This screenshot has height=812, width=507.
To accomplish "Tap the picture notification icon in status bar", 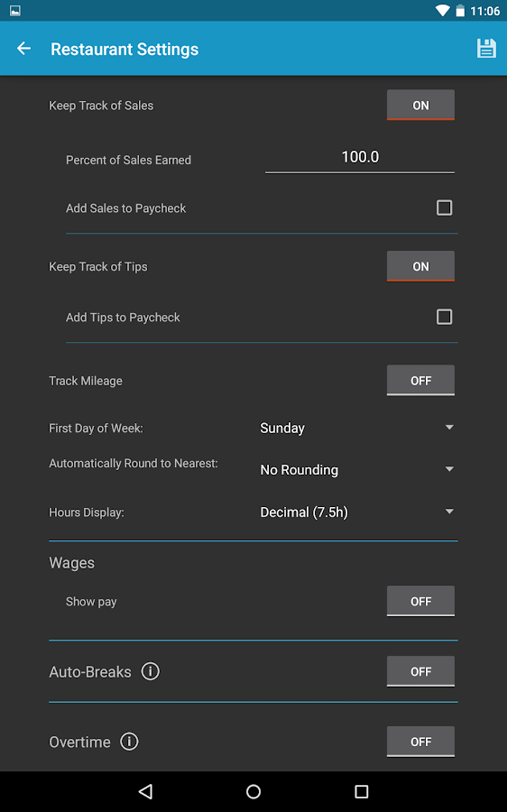I will point(15,10).
